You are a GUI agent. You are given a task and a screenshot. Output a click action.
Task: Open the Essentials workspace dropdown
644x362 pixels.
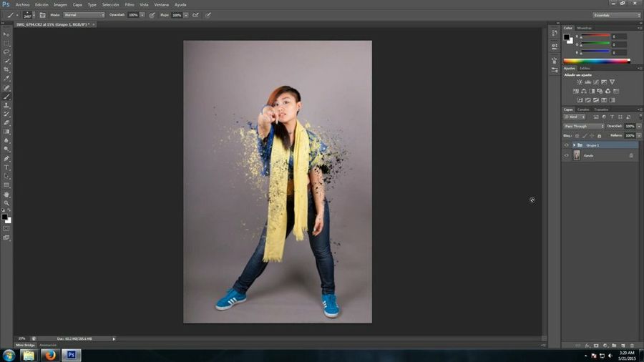coord(617,14)
